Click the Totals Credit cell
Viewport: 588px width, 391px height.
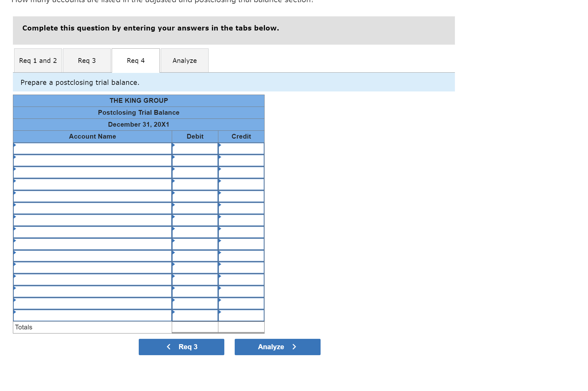click(241, 327)
